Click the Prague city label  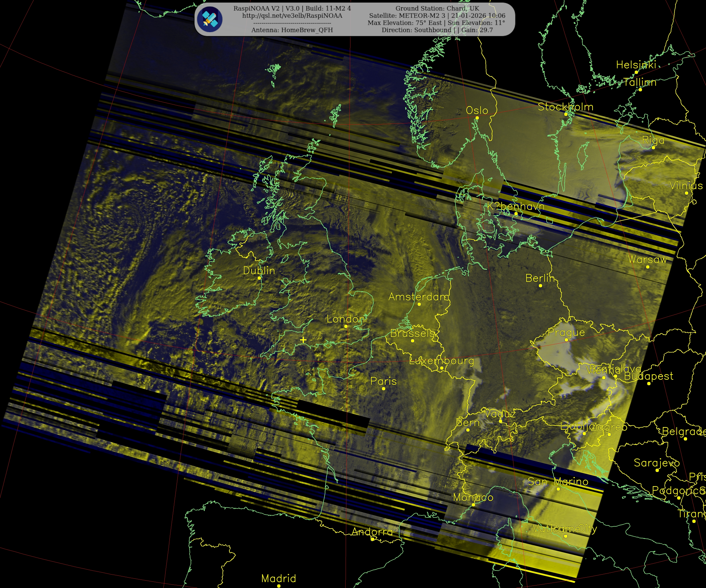pos(567,333)
